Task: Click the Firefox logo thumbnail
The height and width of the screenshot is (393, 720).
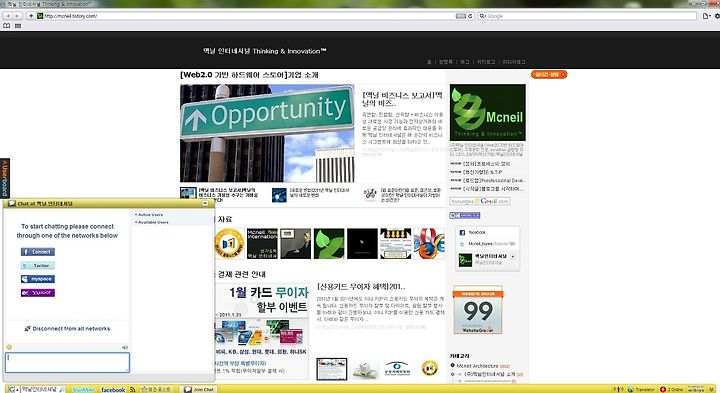Action: (x=429, y=243)
